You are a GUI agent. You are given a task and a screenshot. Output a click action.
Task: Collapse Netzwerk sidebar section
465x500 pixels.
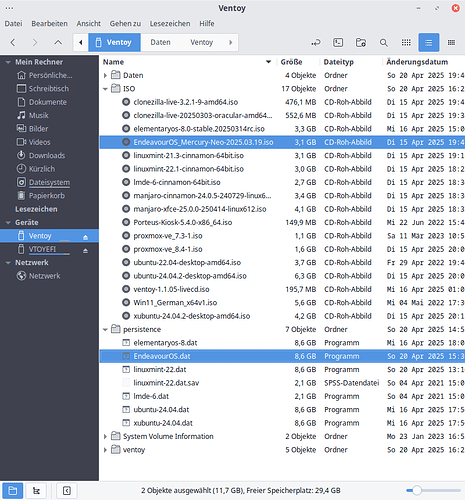pos(8,263)
